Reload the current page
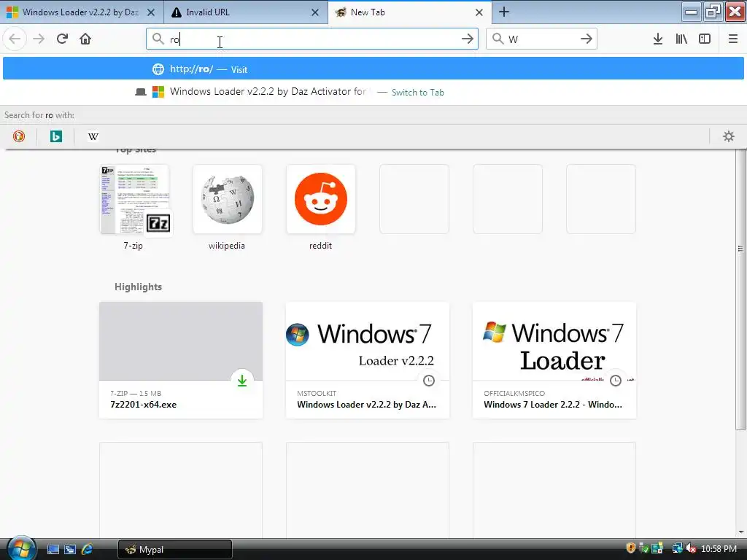Viewport: 747px width, 560px height. pyautogui.click(x=62, y=39)
